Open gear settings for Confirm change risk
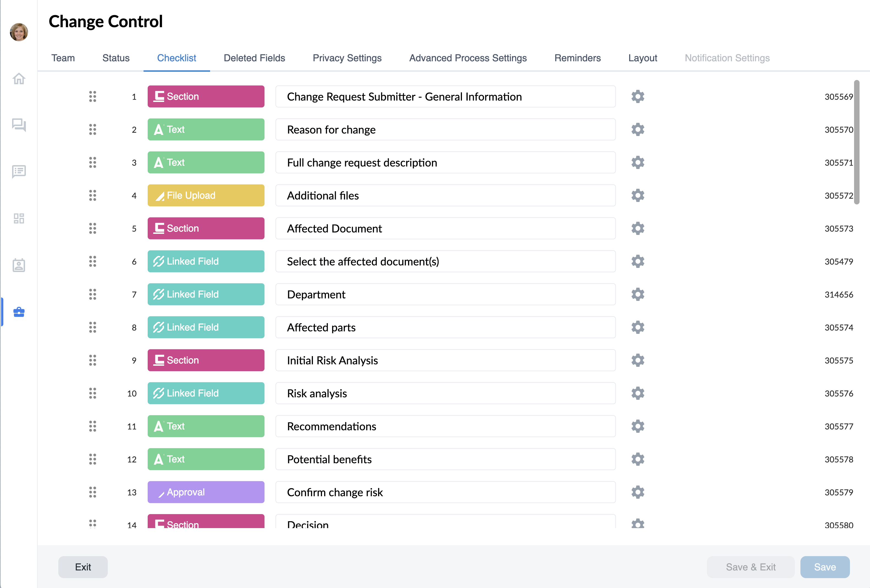Viewport: 870px width, 588px height. click(x=638, y=492)
